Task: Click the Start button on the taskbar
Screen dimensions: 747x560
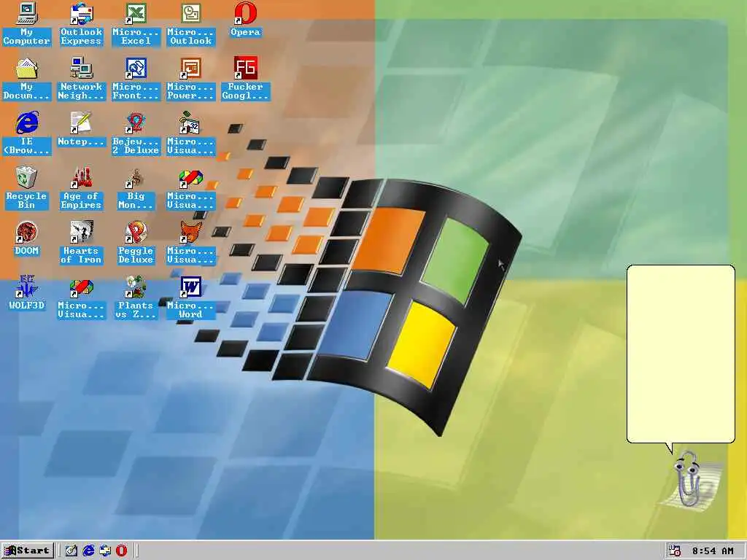Action: [28, 551]
